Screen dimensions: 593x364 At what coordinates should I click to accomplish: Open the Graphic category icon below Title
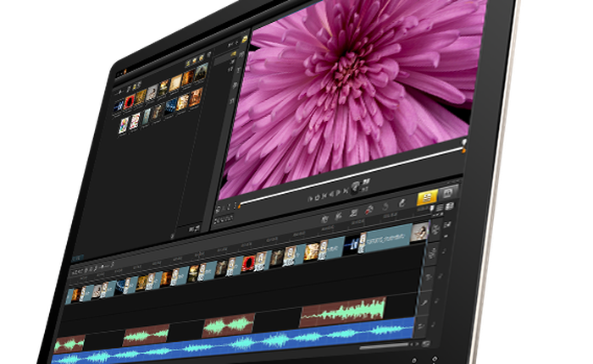[x=236, y=85]
